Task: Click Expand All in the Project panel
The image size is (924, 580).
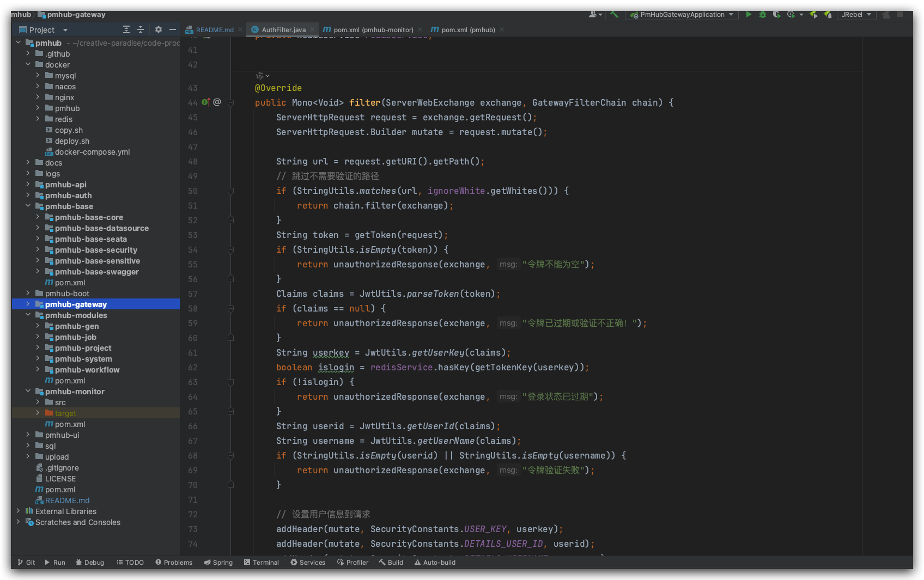Action: coord(126,30)
